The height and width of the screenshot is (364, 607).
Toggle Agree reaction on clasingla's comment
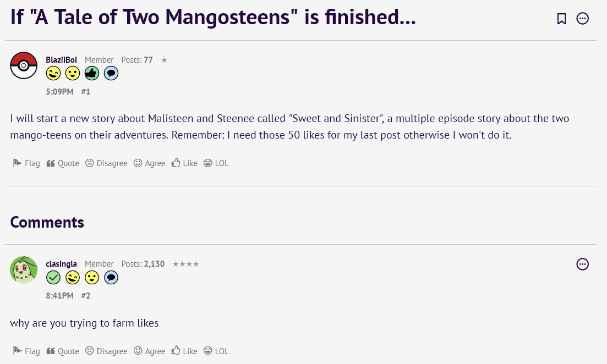(150, 351)
